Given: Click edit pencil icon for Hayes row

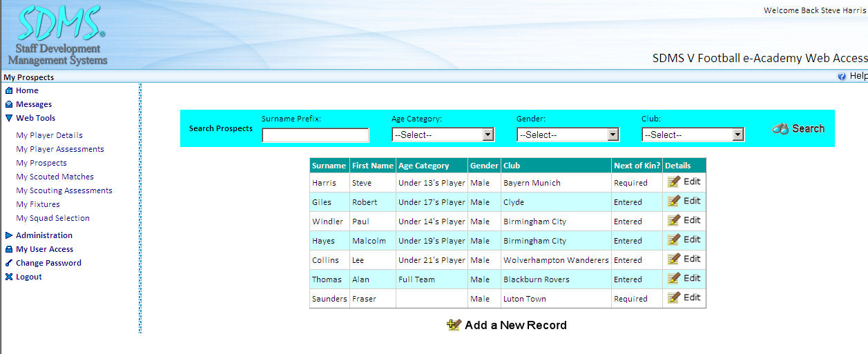Looking at the screenshot, I should coord(674,239).
